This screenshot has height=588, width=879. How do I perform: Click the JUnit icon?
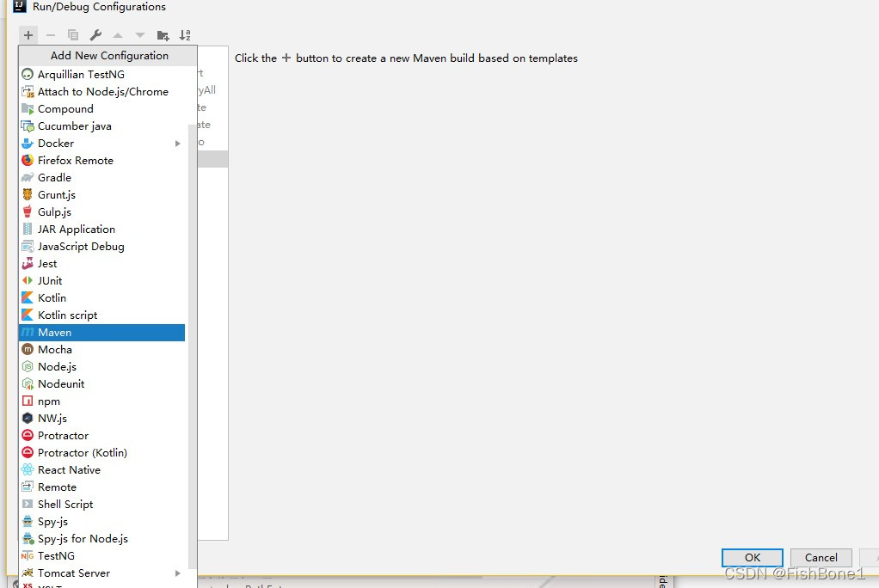tap(28, 281)
